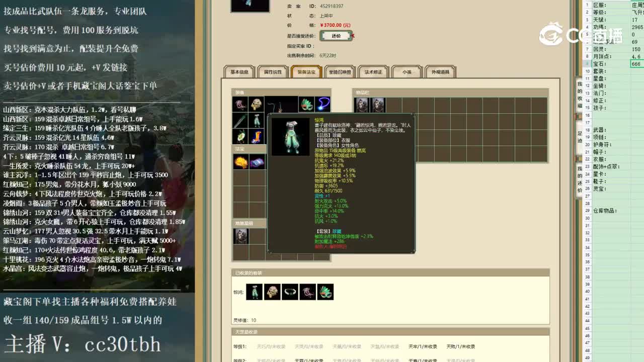Select the purple book treasure icon
This screenshot has width=644, height=362.
click(x=256, y=162)
